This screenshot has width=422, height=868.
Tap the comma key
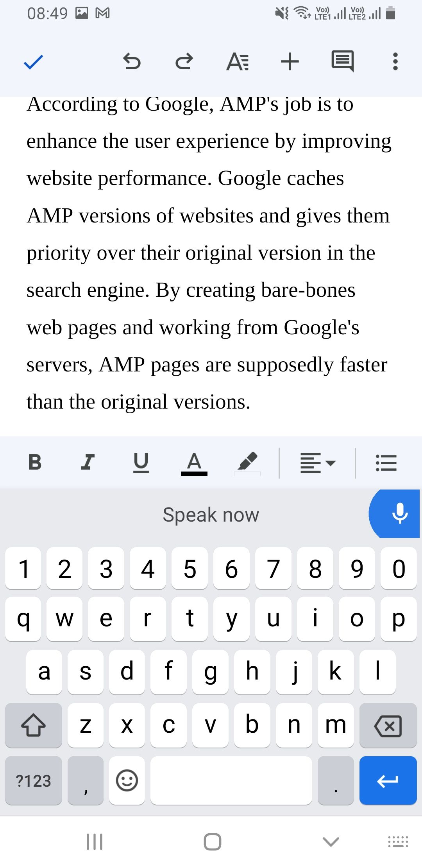pyautogui.click(x=86, y=780)
